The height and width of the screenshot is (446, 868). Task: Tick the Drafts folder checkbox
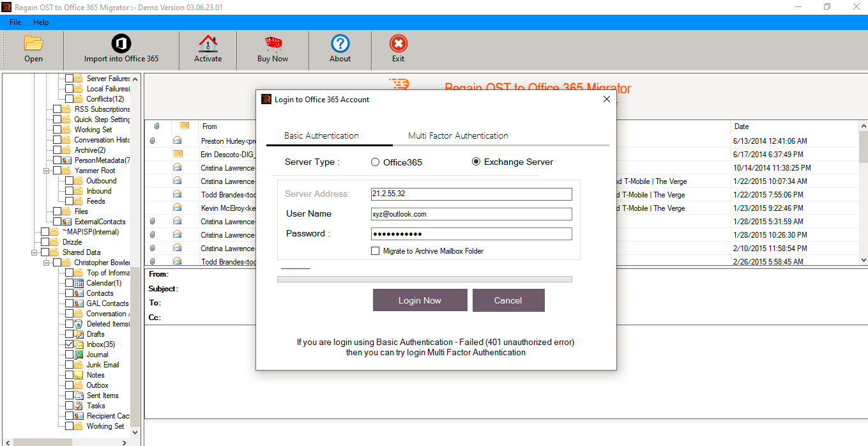(69, 334)
